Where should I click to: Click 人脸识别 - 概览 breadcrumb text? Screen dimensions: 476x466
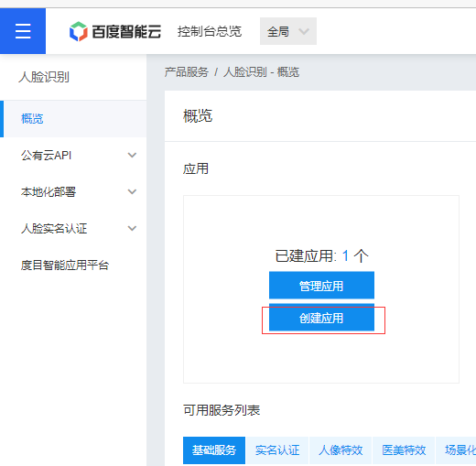click(x=261, y=72)
